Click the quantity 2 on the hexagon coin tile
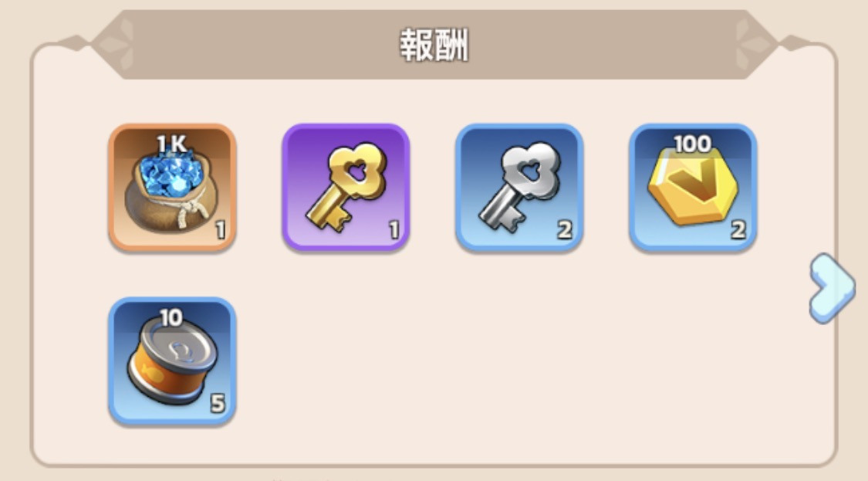This screenshot has width=868, height=481. tap(738, 229)
